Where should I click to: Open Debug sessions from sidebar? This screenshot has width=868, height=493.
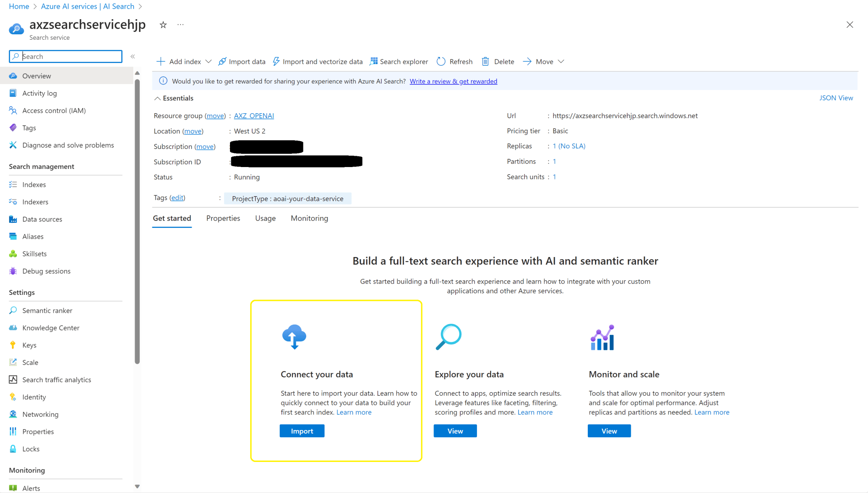[x=46, y=271]
